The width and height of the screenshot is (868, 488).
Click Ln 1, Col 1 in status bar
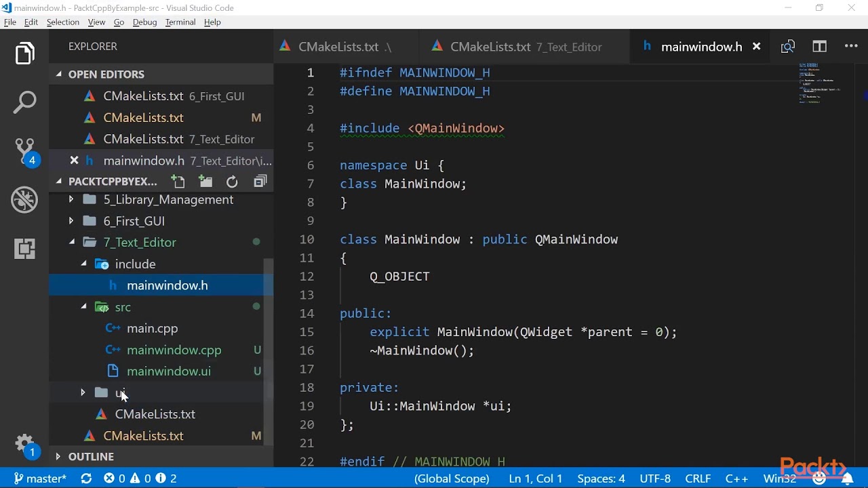[535, 479]
